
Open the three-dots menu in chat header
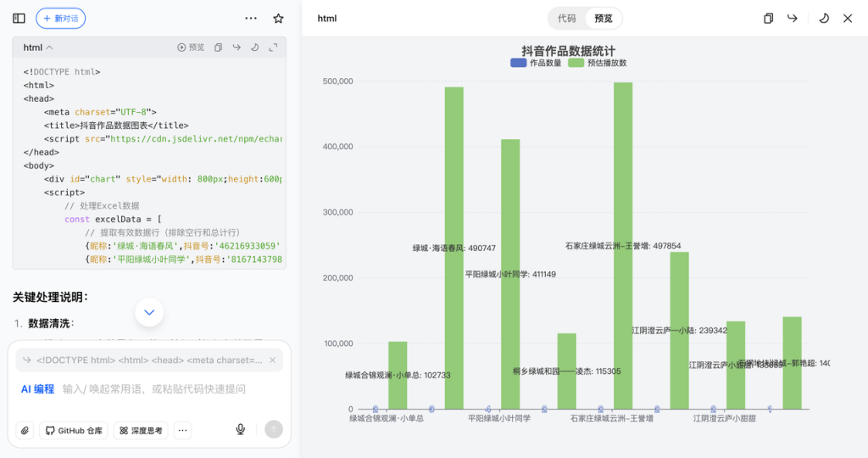pyautogui.click(x=251, y=19)
